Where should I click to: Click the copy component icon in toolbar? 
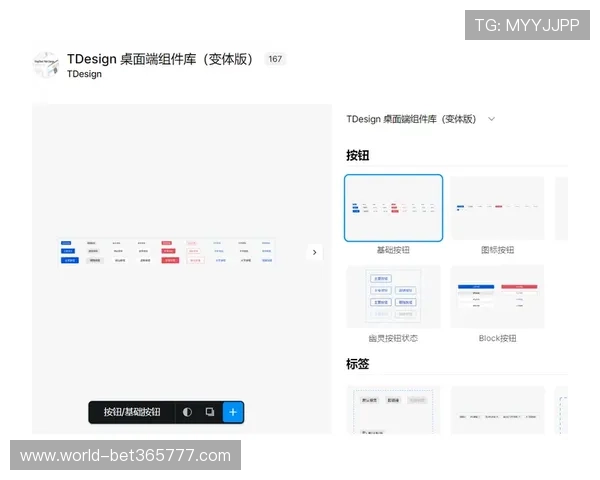click(210, 412)
